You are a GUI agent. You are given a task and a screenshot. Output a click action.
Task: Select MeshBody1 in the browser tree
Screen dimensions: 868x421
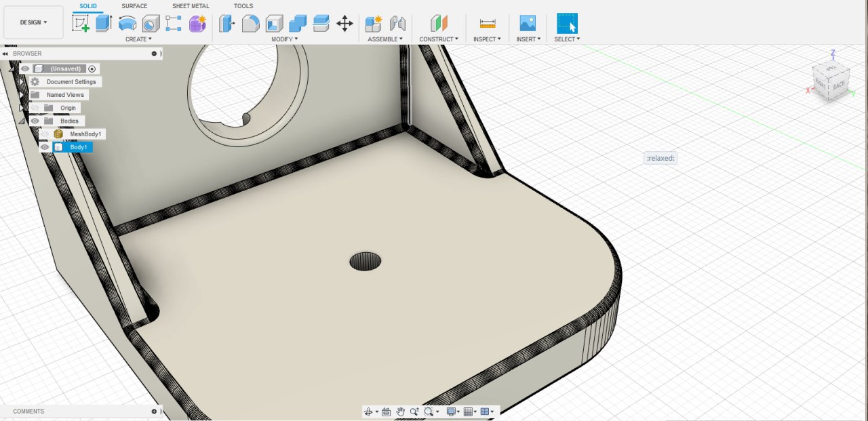pyautogui.click(x=85, y=134)
